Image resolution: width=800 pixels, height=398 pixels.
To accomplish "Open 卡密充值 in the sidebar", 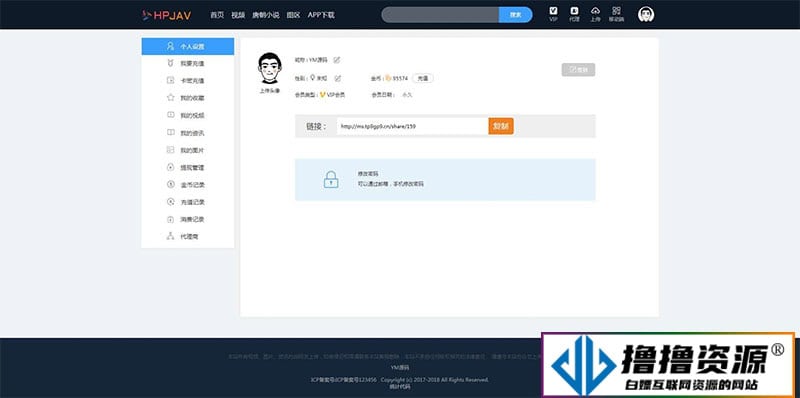I will pyautogui.click(x=188, y=81).
